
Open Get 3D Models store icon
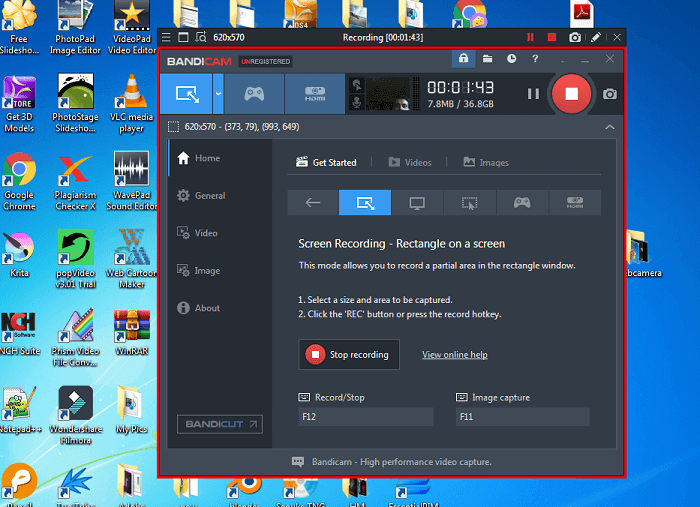(19, 104)
